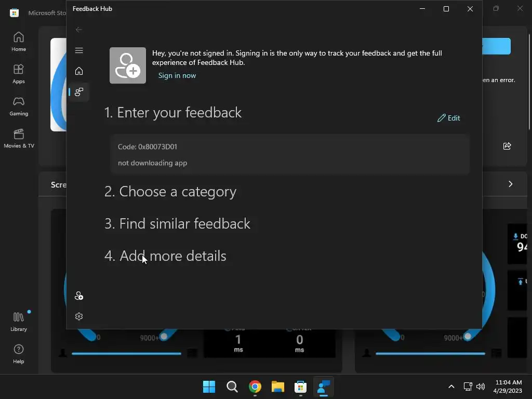Image resolution: width=532 pixels, height=399 pixels.
Task: Open Help in the Microsoft Store sidebar
Action: click(19, 354)
